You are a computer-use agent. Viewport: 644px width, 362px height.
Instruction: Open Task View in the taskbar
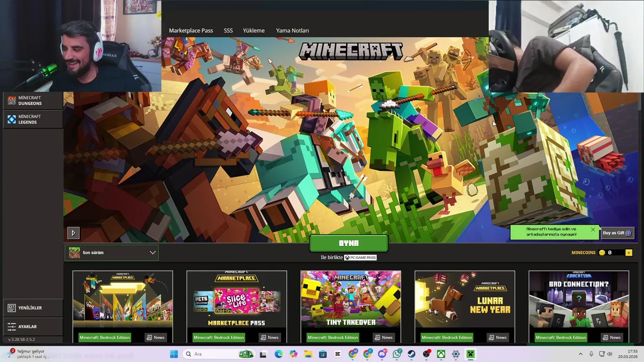point(263,354)
